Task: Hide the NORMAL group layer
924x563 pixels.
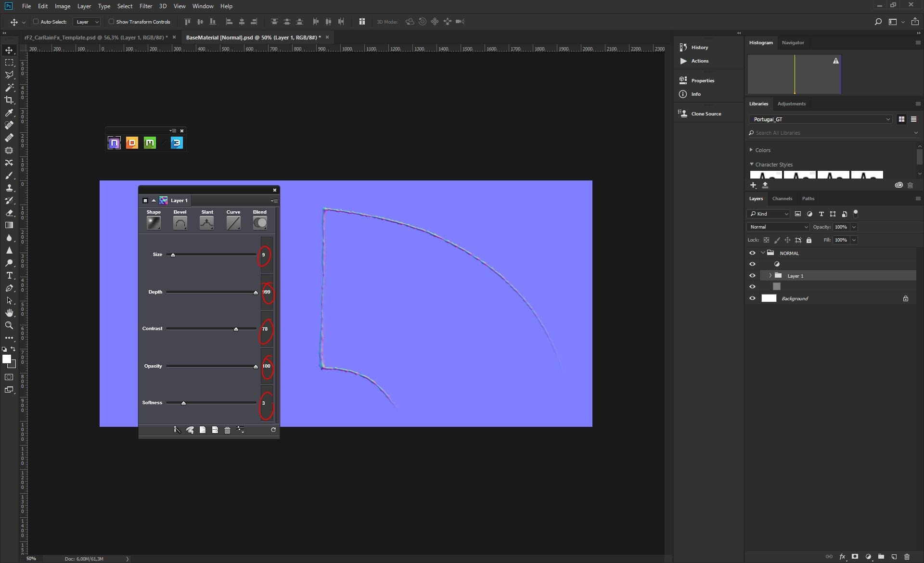Action: click(x=752, y=253)
